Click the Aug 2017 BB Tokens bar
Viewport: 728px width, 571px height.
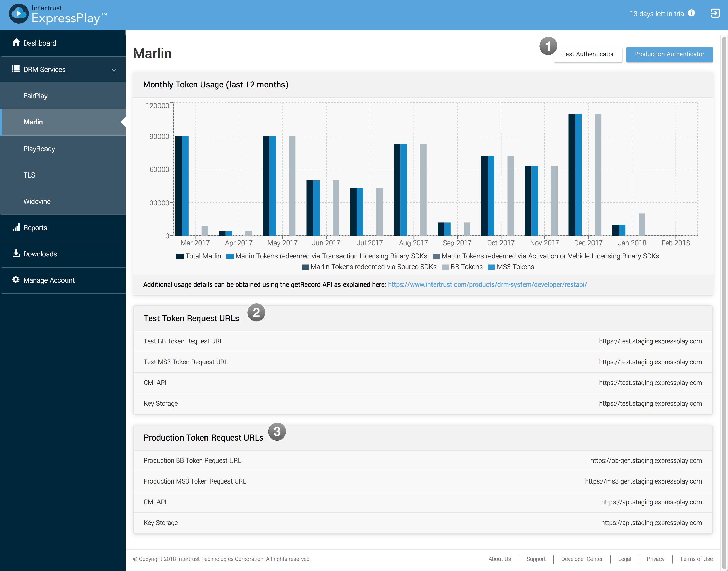point(423,190)
